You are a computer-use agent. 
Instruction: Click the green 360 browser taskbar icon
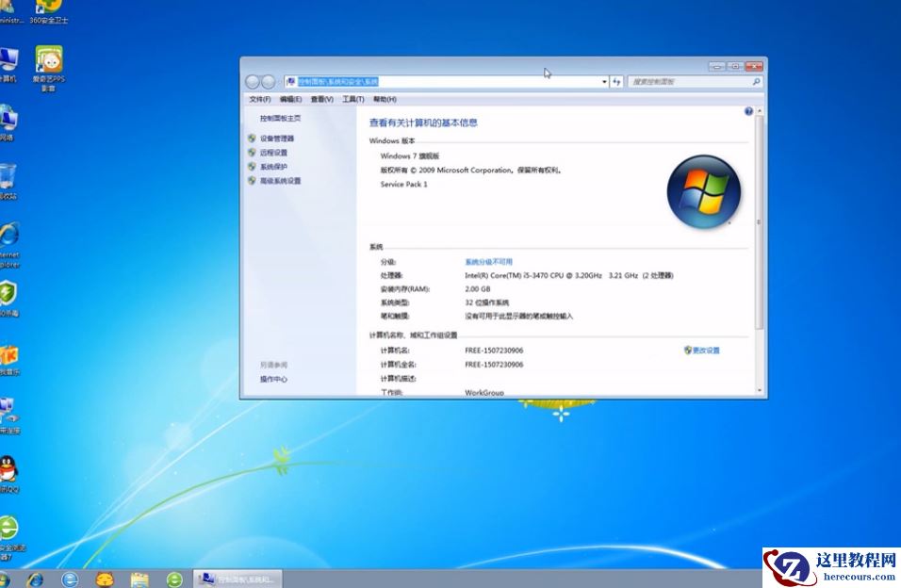tap(174, 579)
